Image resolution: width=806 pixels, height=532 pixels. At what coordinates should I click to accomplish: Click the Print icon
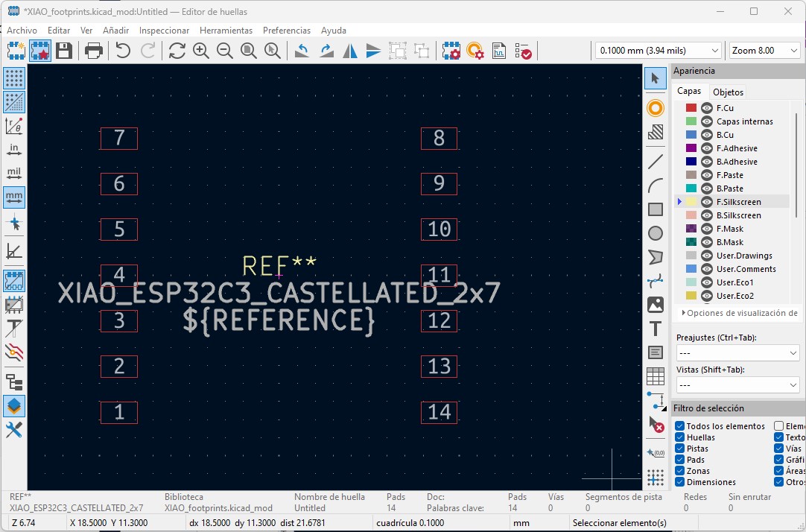[x=94, y=51]
